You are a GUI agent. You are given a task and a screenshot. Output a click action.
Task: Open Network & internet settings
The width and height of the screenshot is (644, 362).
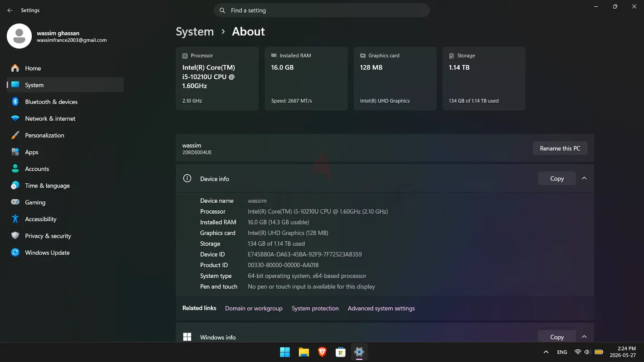(x=65, y=119)
